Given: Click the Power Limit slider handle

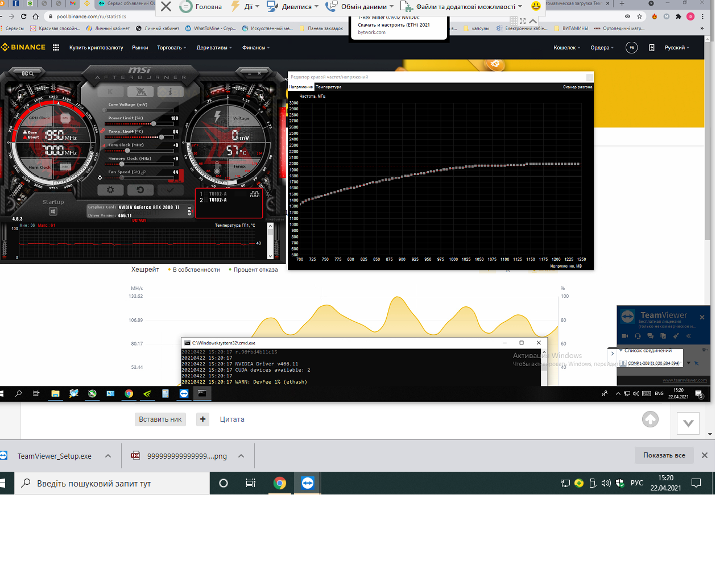Looking at the screenshot, I should 154,123.
